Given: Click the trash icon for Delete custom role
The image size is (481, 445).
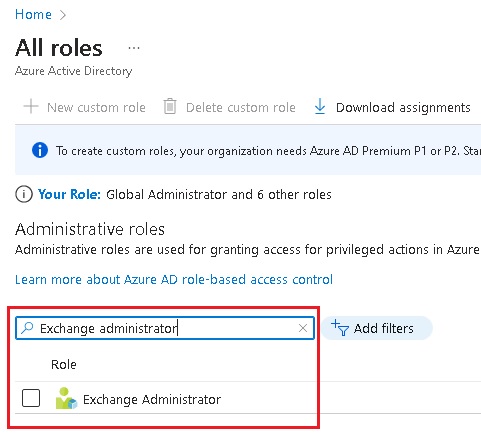Looking at the screenshot, I should coord(170,107).
